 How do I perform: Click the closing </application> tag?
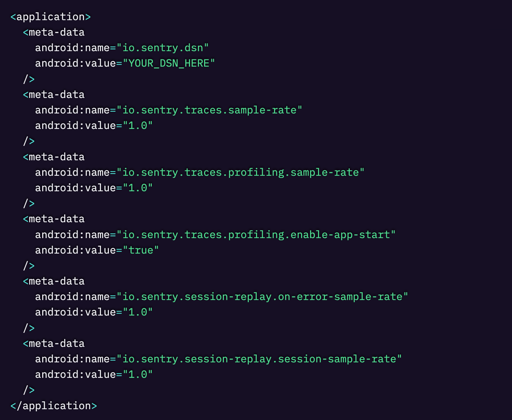point(53,406)
